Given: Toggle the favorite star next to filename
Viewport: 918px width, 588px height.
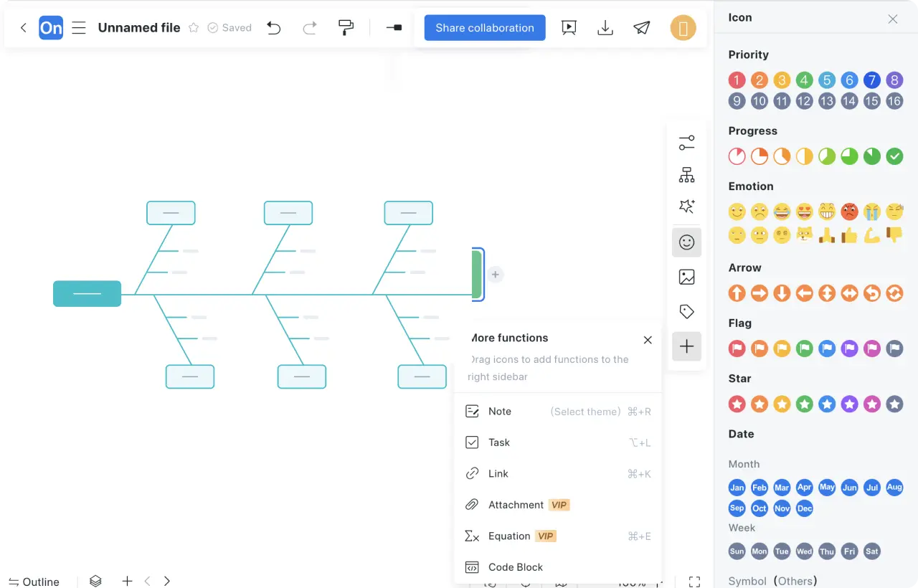Looking at the screenshot, I should pos(194,28).
